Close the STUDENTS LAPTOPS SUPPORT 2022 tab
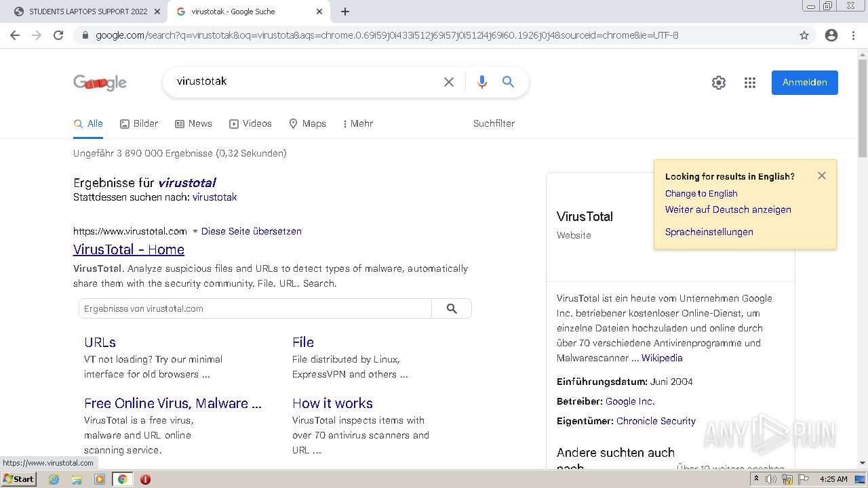 point(157,12)
